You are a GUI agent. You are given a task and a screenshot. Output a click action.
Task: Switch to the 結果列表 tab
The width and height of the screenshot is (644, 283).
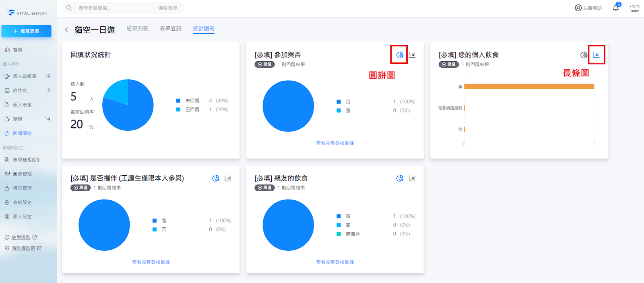[x=137, y=29]
